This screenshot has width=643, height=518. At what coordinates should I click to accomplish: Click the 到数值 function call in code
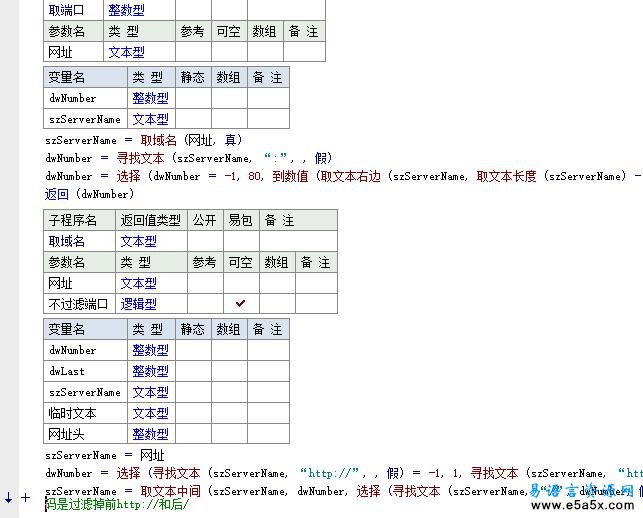(x=290, y=176)
